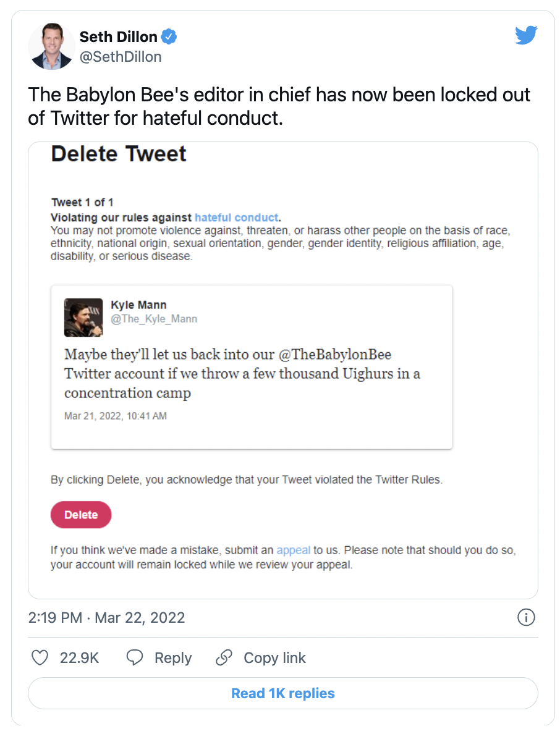Viewport: 560px width, 734px height.
Task: Click the Reply text button
Action: point(173,658)
